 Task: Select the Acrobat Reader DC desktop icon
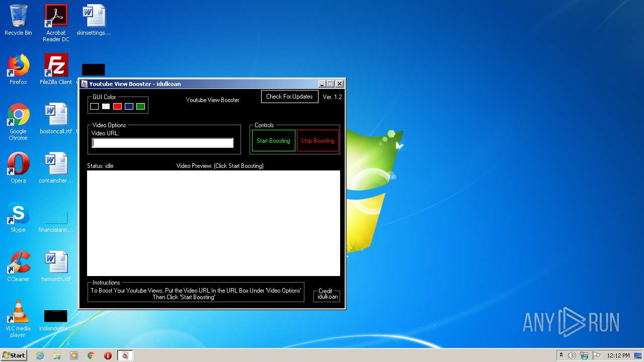point(56,23)
